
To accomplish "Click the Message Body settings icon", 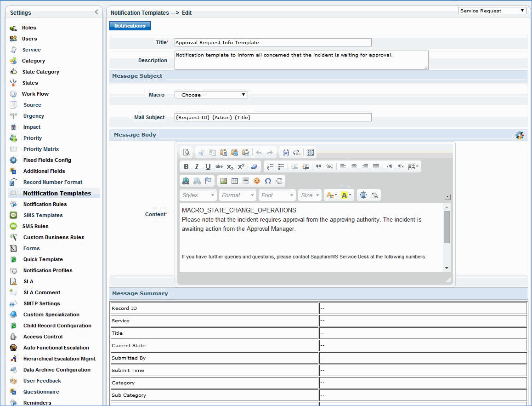I will coord(519,135).
